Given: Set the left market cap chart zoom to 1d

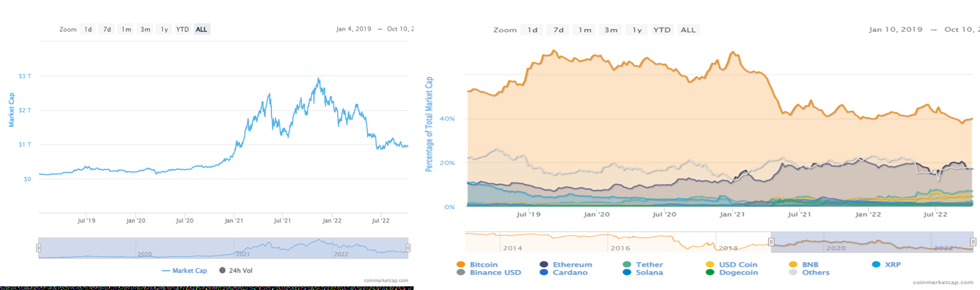Looking at the screenshot, I should (88, 29).
